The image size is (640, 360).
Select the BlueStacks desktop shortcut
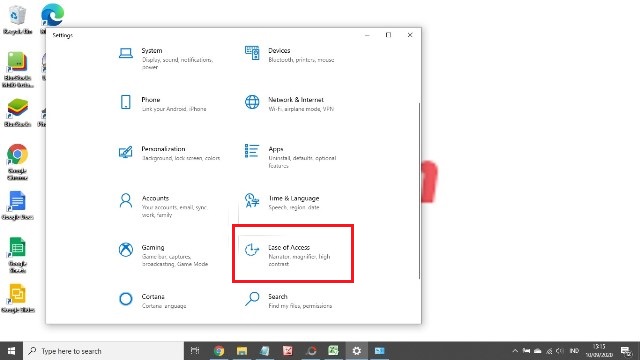[x=18, y=113]
